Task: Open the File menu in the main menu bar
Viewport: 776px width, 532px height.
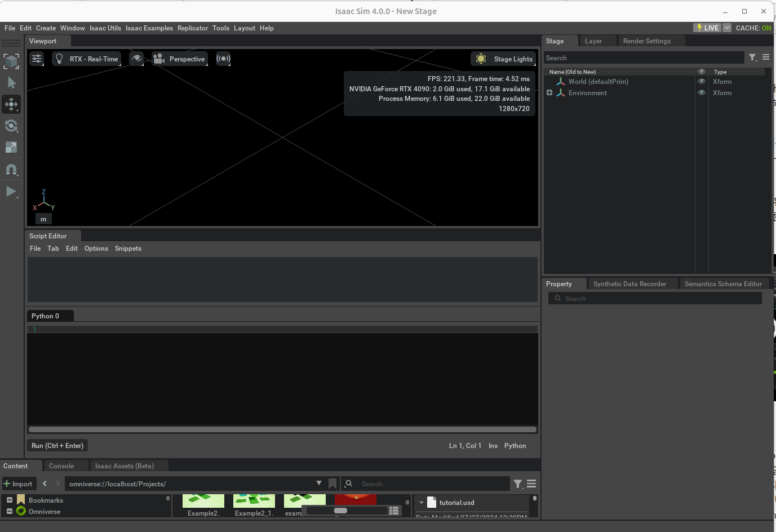Action: (x=10, y=28)
